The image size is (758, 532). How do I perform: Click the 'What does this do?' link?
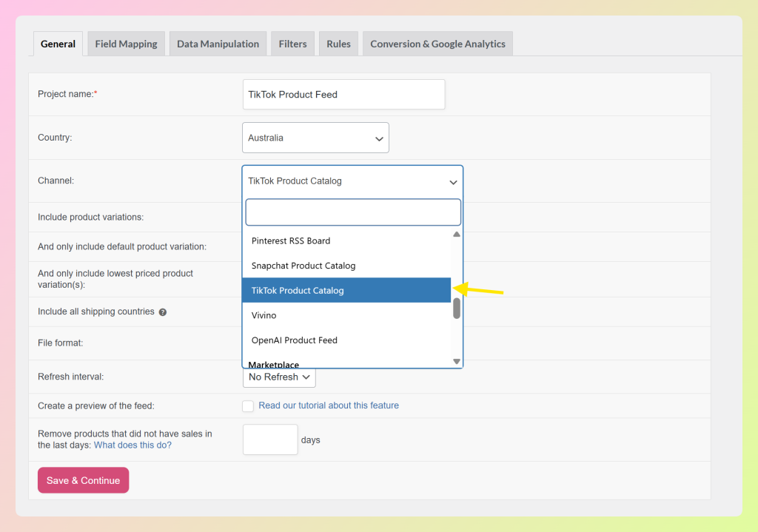tap(133, 445)
